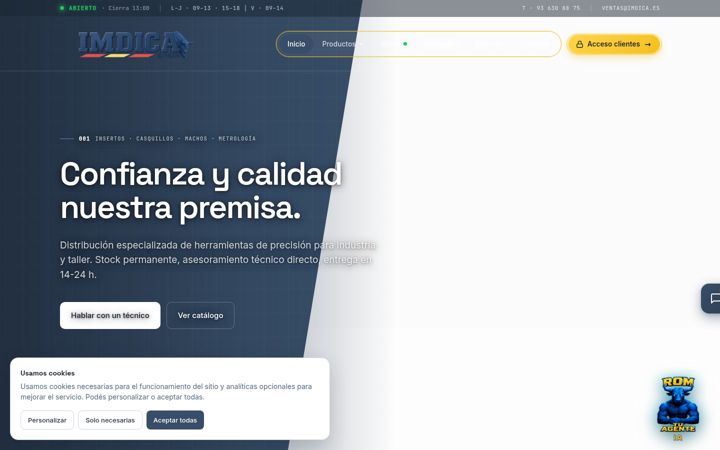Go to the Inicio menu item
Screen dimensions: 720x450
click(296, 44)
